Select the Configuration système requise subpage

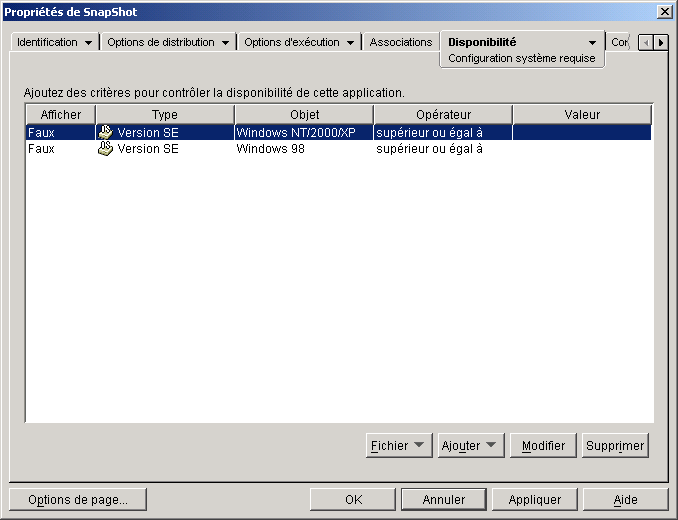521,58
